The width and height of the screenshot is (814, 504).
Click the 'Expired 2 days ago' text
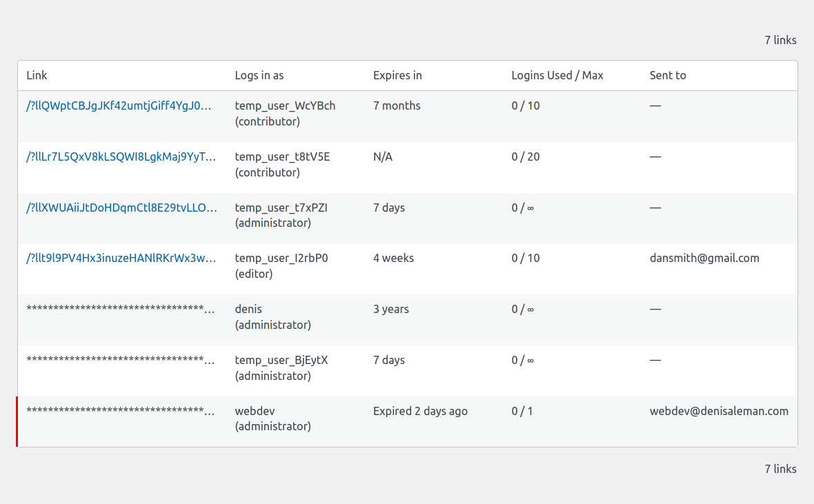click(420, 411)
